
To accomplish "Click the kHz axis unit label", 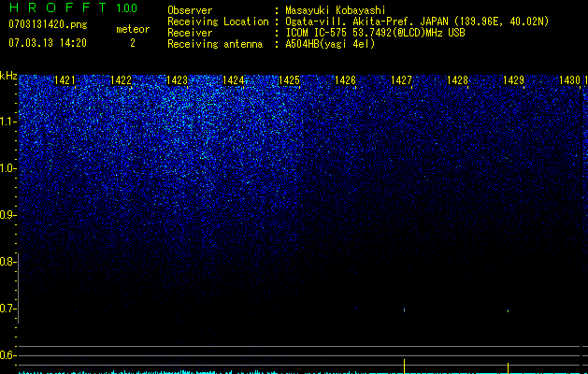I will click(8, 76).
